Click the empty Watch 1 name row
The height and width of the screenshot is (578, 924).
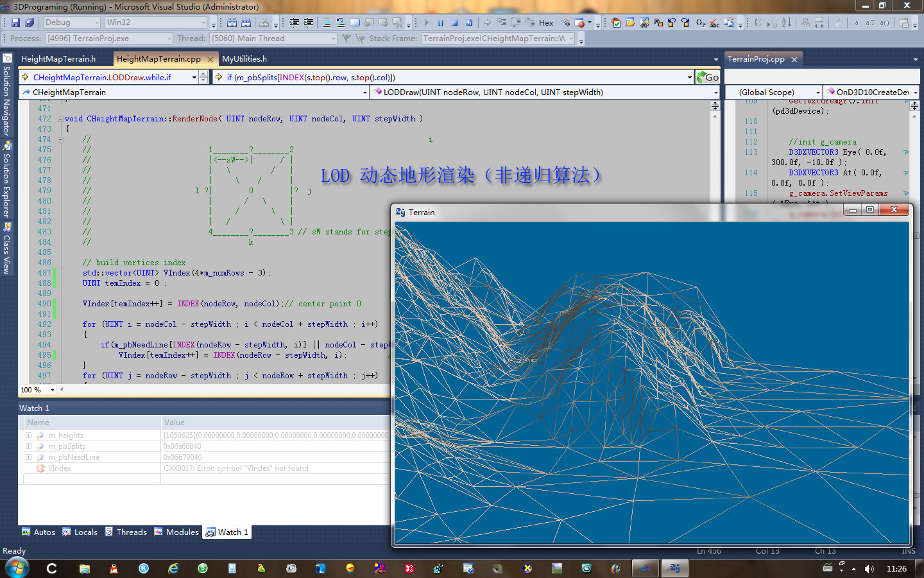click(90, 480)
